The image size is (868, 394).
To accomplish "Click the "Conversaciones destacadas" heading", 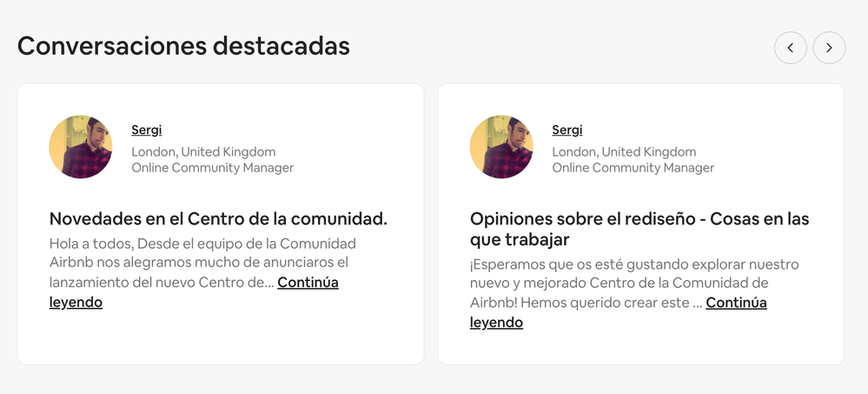I will coord(183,45).
